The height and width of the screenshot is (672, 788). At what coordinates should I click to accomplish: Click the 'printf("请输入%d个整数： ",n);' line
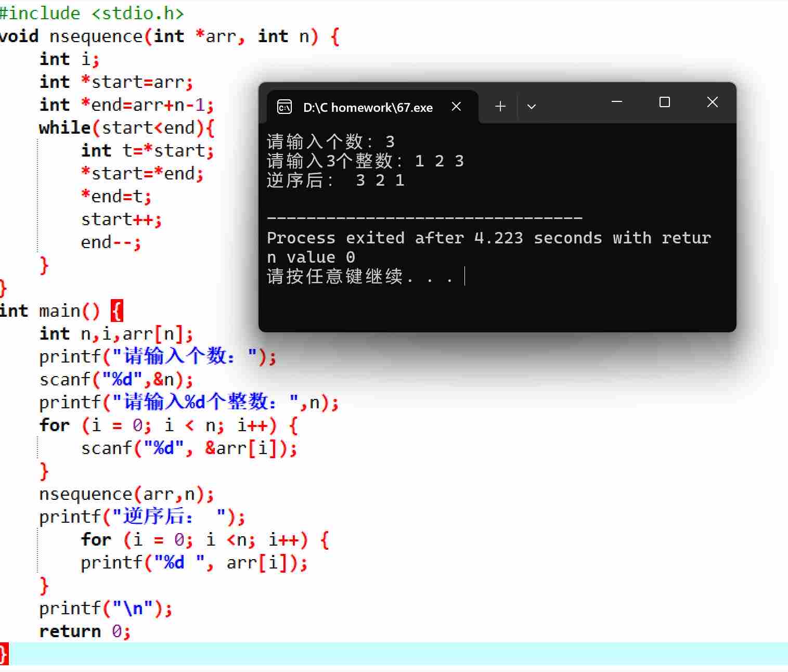(189, 402)
